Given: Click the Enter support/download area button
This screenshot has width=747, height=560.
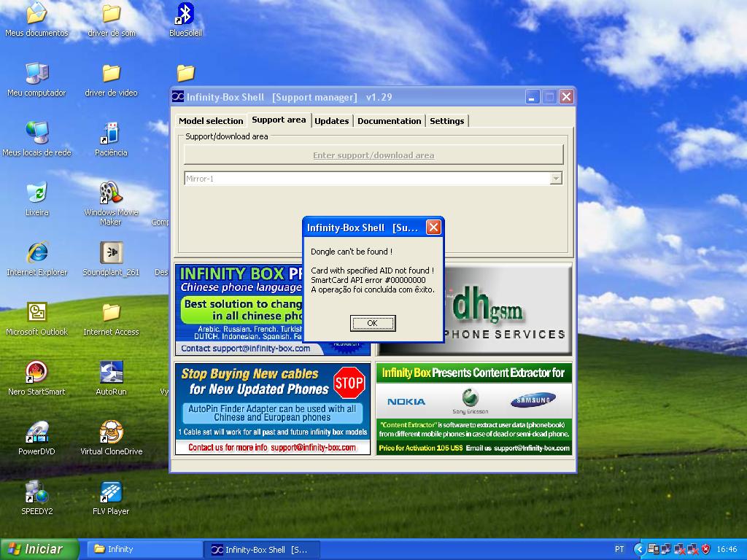Looking at the screenshot, I should point(373,155).
